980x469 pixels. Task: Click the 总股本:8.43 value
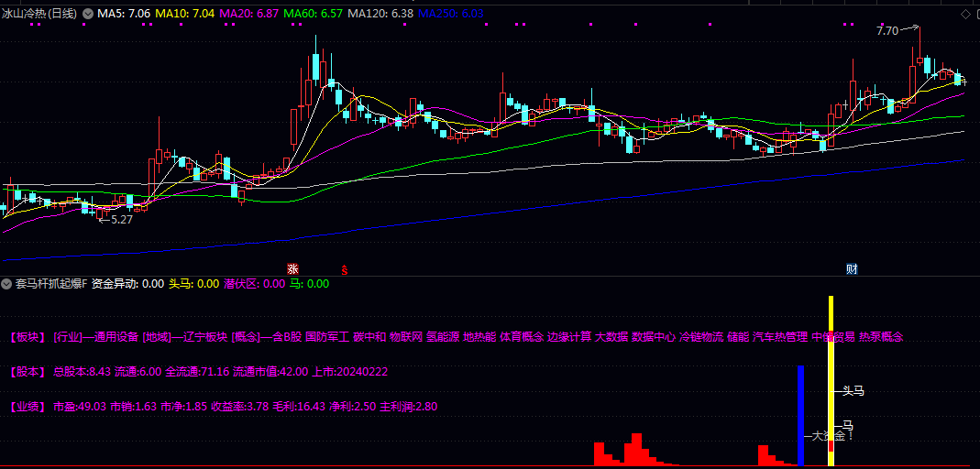click(82, 372)
